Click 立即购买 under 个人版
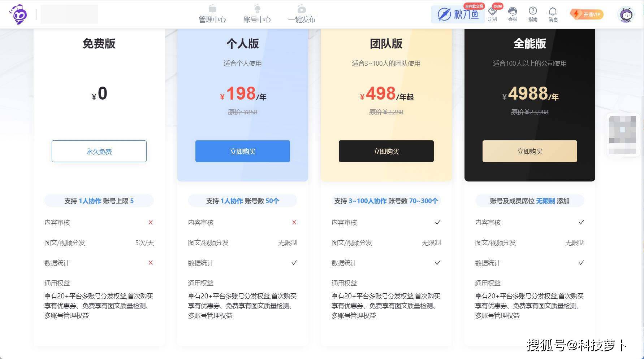Viewport: 644px width, 359px height. pos(243,151)
